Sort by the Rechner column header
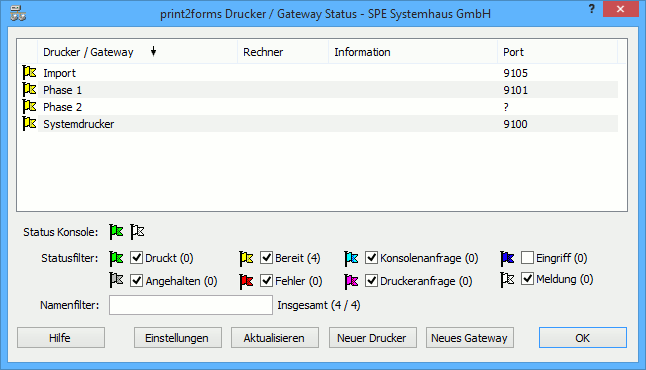Image resolution: width=646 pixels, height=370 pixels. [x=283, y=52]
